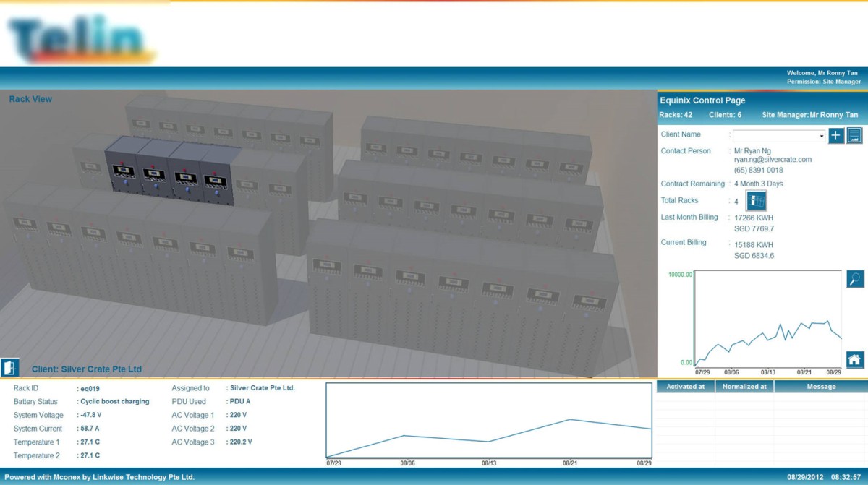Select AC Voltage 3 value 220.2 V
The image size is (868, 485).
[x=241, y=442]
